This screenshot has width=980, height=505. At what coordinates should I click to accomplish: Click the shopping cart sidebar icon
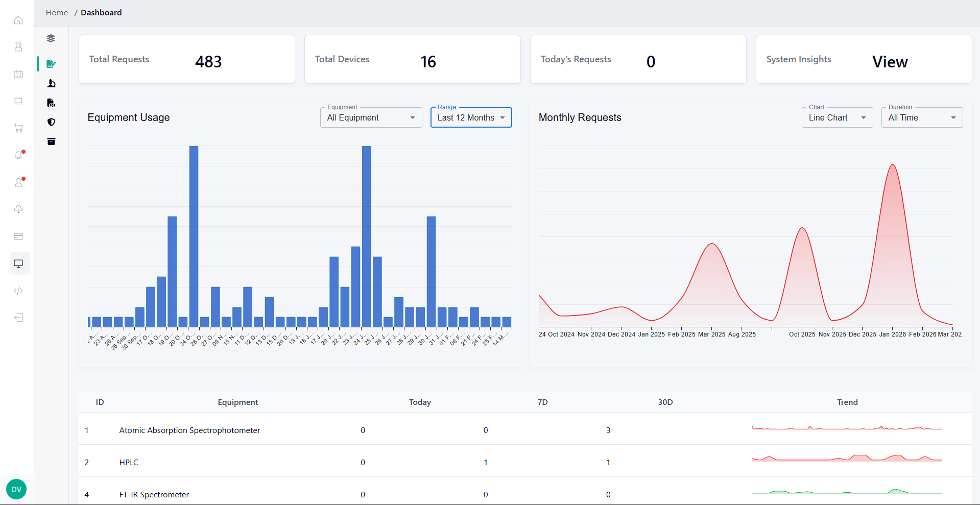[x=18, y=128]
